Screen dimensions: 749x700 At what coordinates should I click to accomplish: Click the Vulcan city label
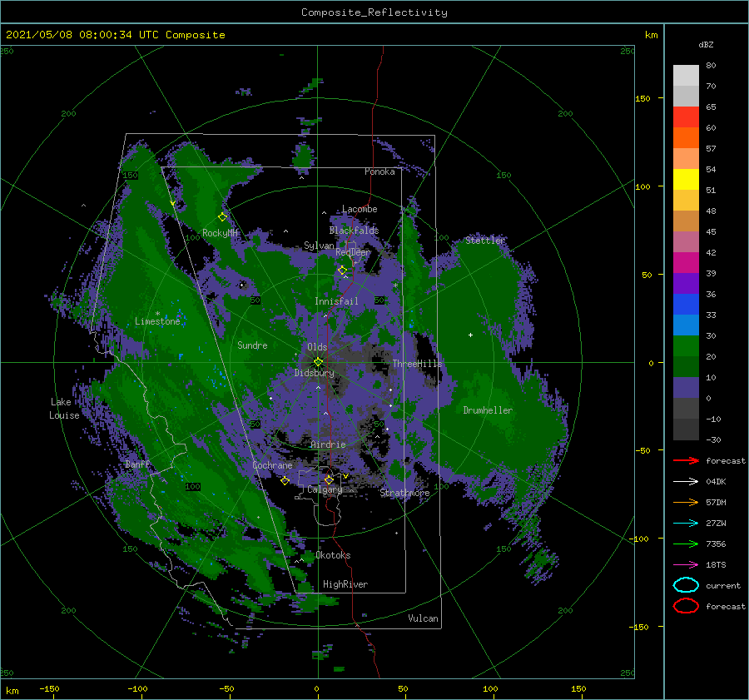pos(424,618)
